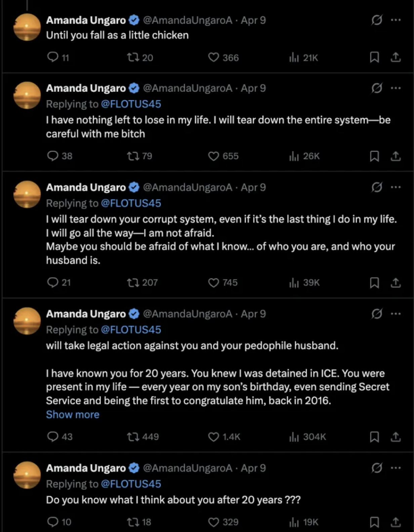Screen dimensions: 414x532
Task: Open the reply icon on the chicken tweet
Action: (x=54, y=58)
